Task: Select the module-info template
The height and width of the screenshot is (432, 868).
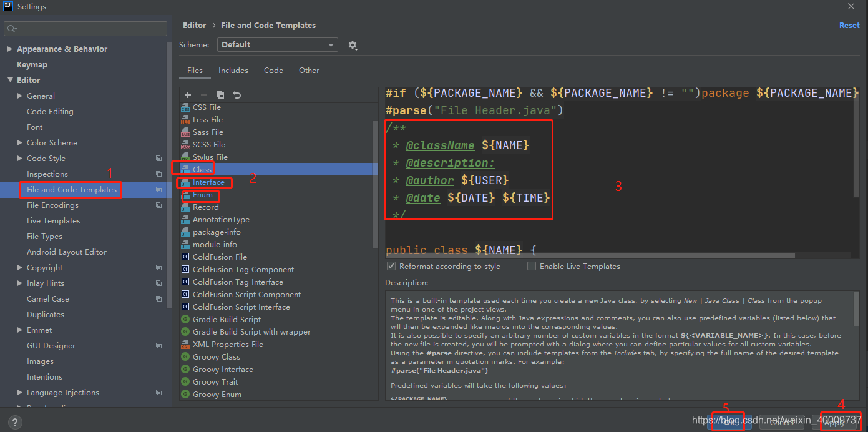Action: [x=215, y=245]
